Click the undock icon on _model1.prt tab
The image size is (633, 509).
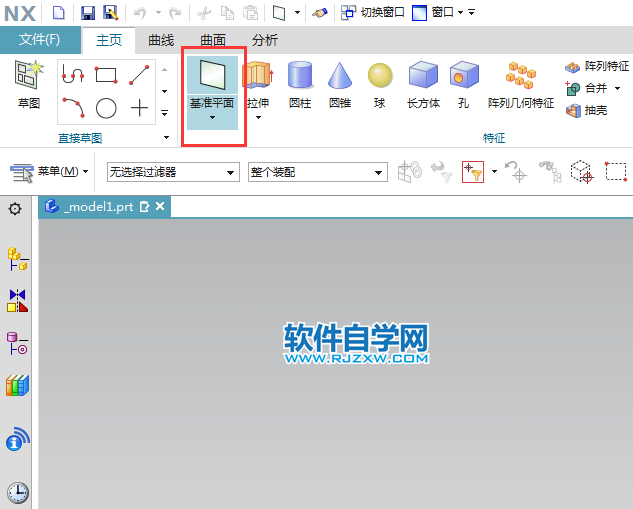[x=144, y=207]
